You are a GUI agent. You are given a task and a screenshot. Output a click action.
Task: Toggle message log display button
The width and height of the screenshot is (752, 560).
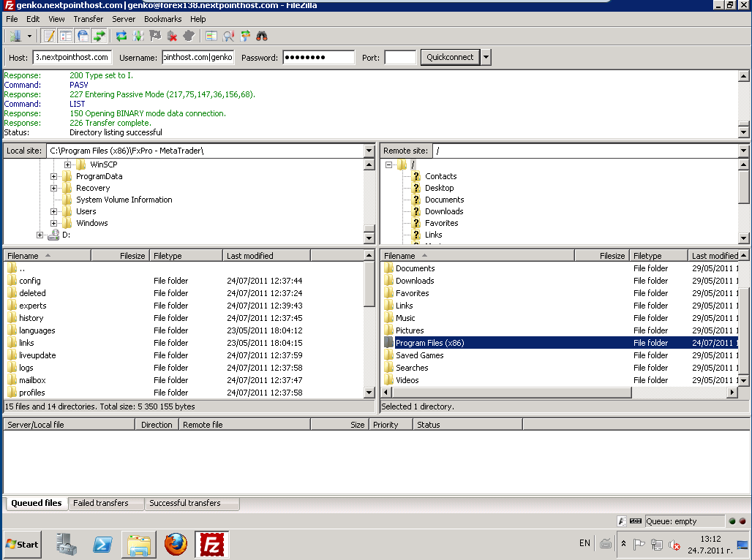(x=49, y=36)
